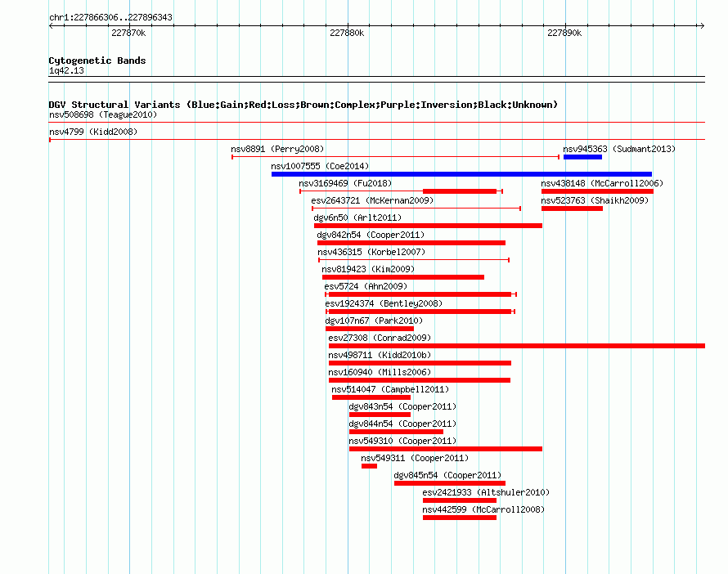Click dgv107n67 (Park2010) label
728x574 pixels.
pos(374,321)
